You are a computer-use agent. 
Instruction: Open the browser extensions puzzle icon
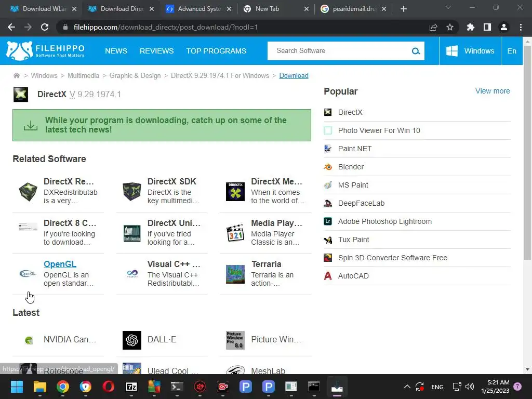[471, 27]
